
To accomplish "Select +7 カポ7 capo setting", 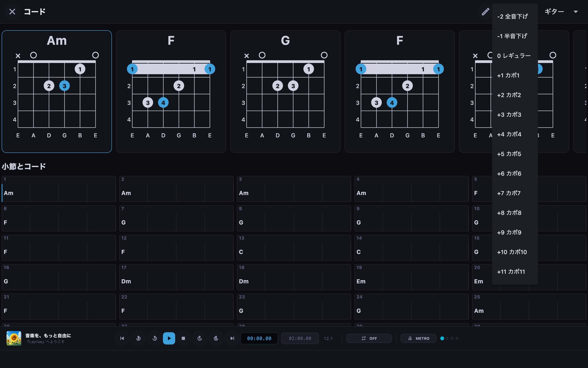I will pos(515,193).
